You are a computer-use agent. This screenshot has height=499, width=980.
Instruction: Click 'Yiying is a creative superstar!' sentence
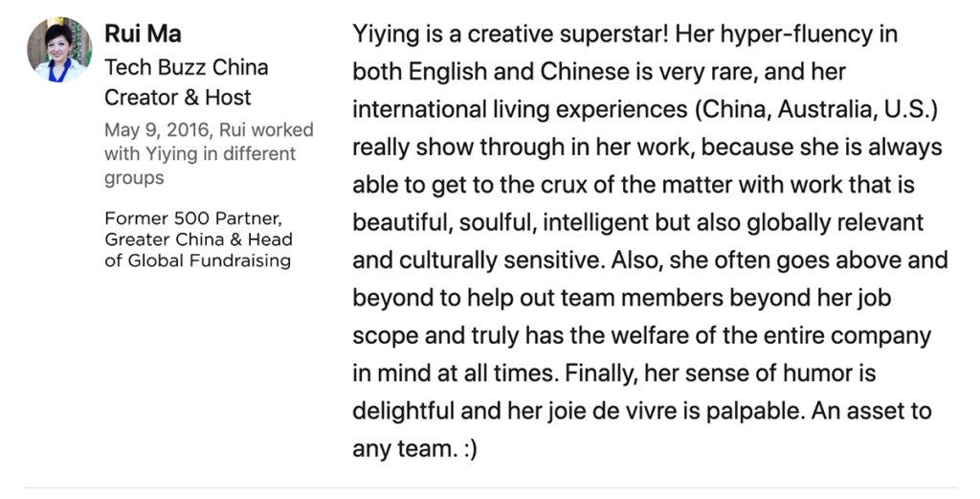tap(511, 34)
